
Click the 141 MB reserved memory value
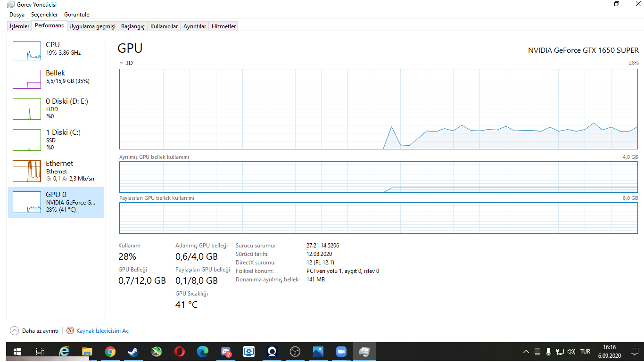[x=315, y=280]
